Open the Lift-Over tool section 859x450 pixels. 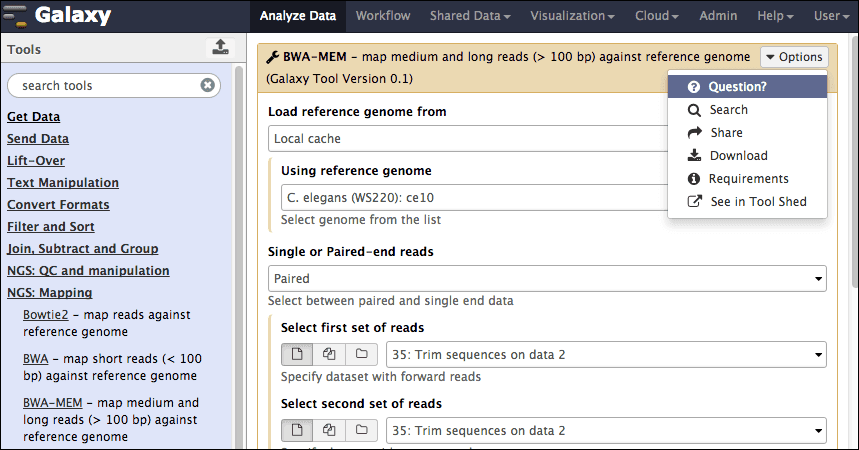click(36, 161)
